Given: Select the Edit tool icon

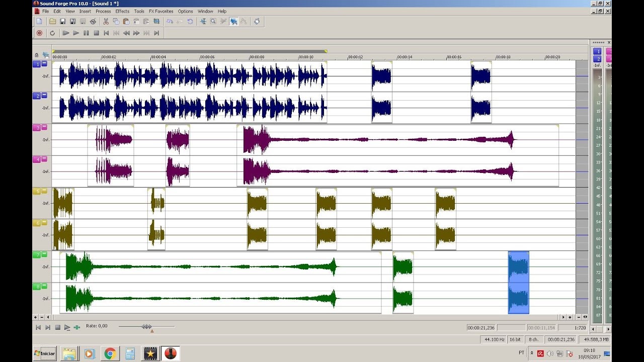Looking at the screenshot, I should (x=203, y=21).
